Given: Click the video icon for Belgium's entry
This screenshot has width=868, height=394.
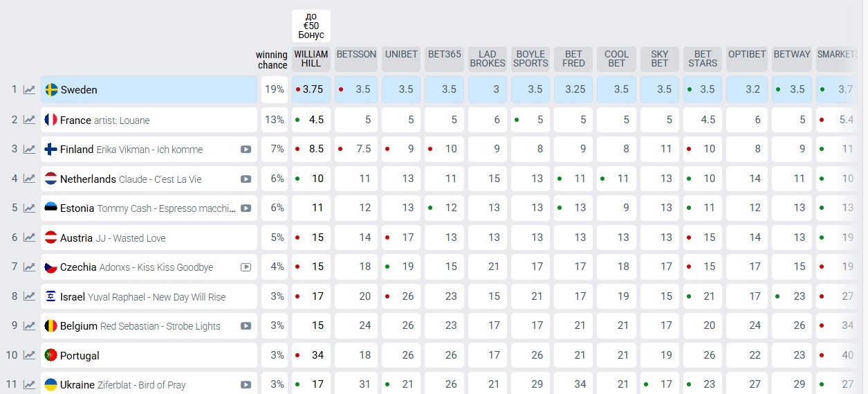Looking at the screenshot, I should click(246, 326).
